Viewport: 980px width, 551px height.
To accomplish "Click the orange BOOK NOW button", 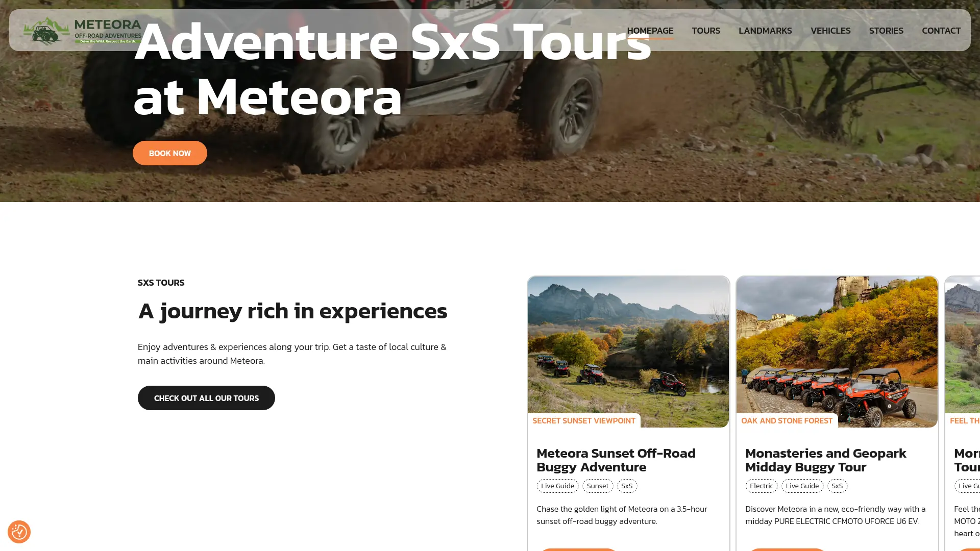I will 170,153.
